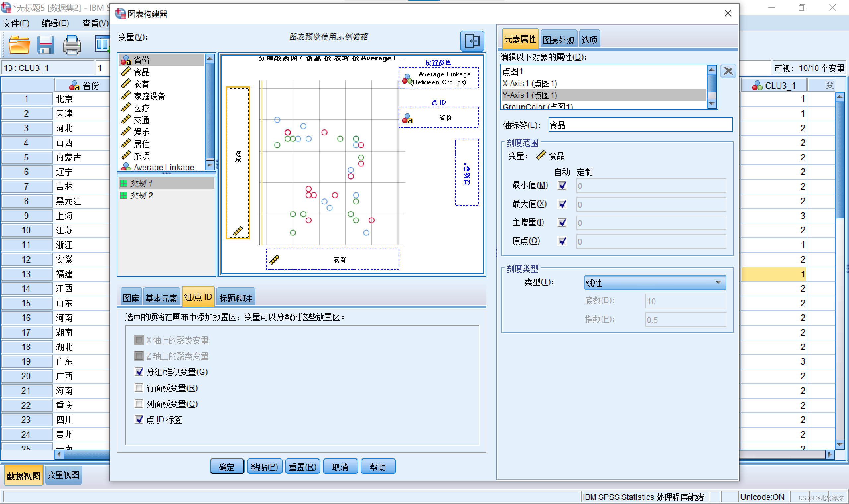Select the 居住 variable in list
This screenshot has height=504, width=849.
(162, 144)
